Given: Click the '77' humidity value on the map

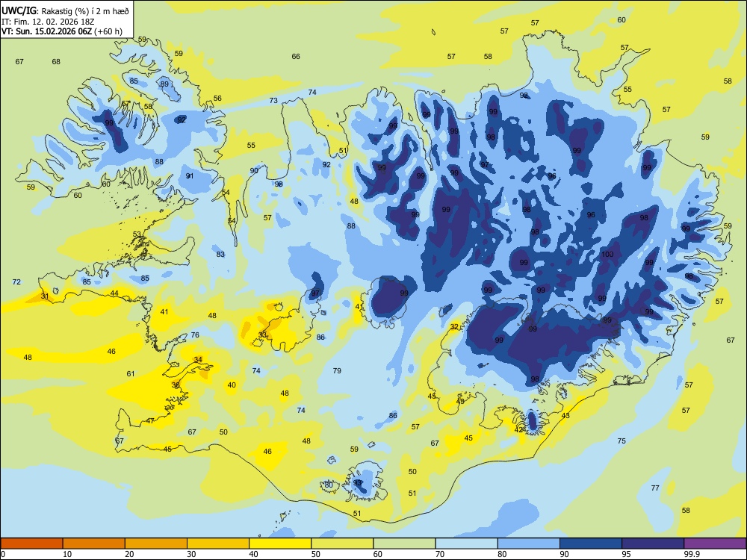Looking at the screenshot, I should [655, 488].
